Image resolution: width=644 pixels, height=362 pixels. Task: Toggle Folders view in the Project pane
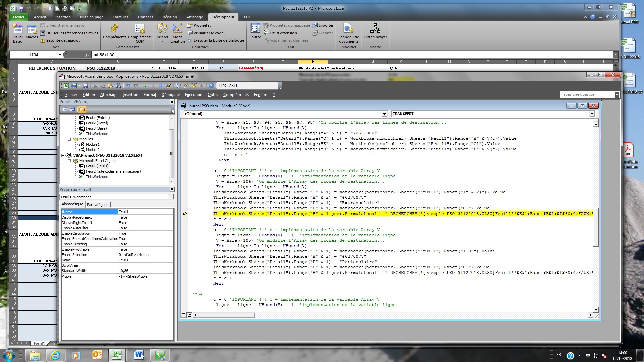[x=82, y=109]
